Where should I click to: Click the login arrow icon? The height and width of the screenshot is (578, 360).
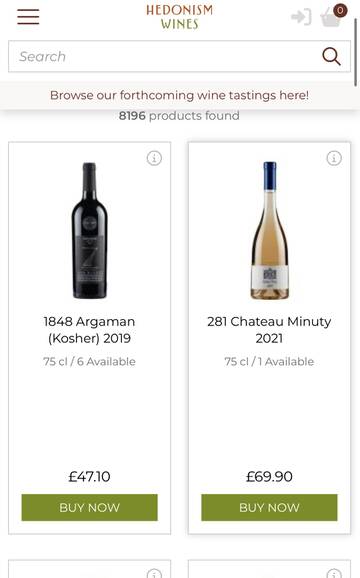pos(301,17)
